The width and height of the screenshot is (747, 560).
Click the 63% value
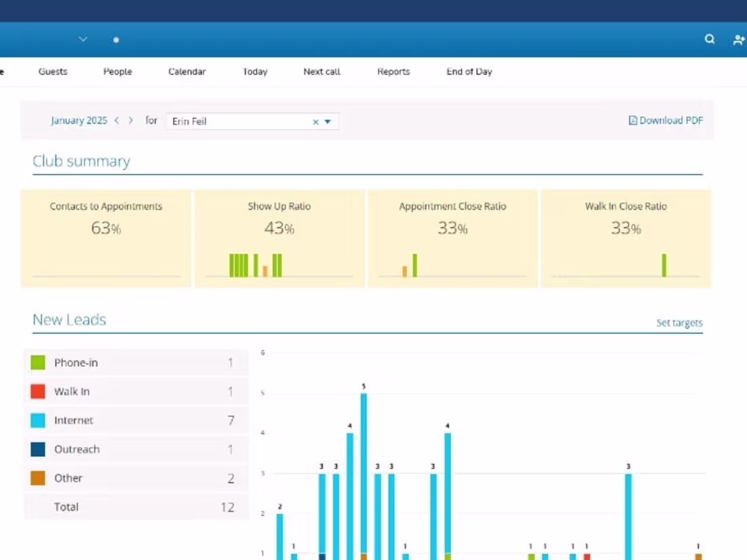[106, 228]
